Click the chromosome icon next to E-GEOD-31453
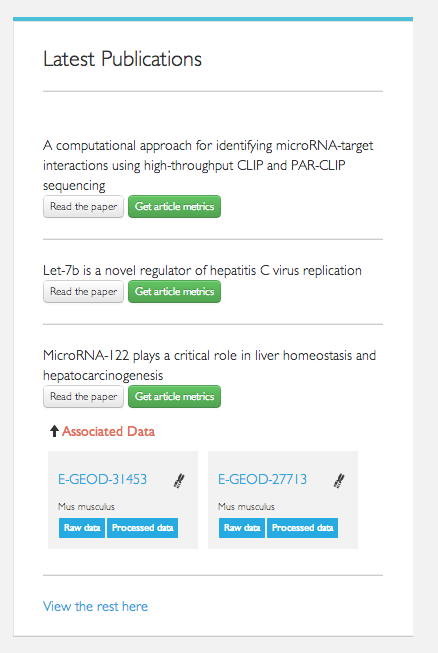The width and height of the screenshot is (438, 653). [179, 481]
